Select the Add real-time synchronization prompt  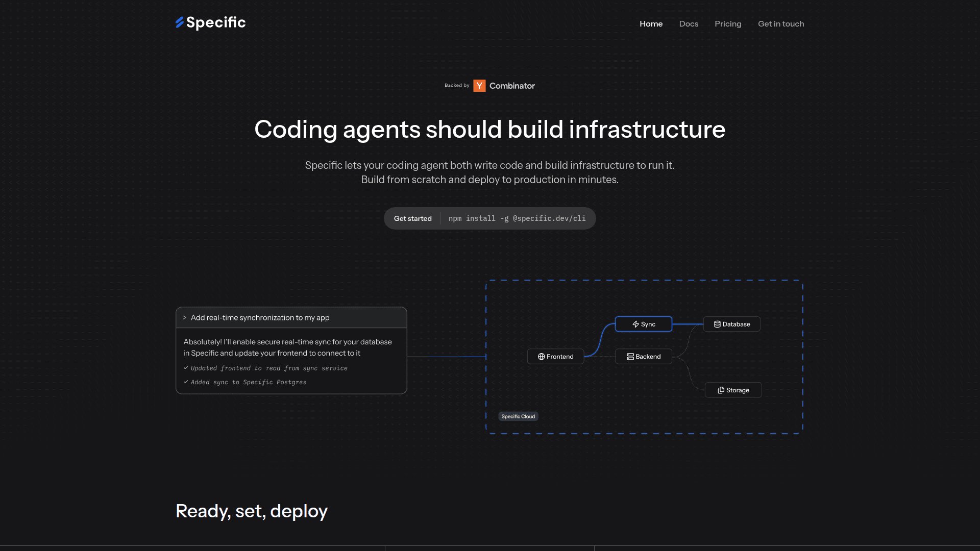260,318
